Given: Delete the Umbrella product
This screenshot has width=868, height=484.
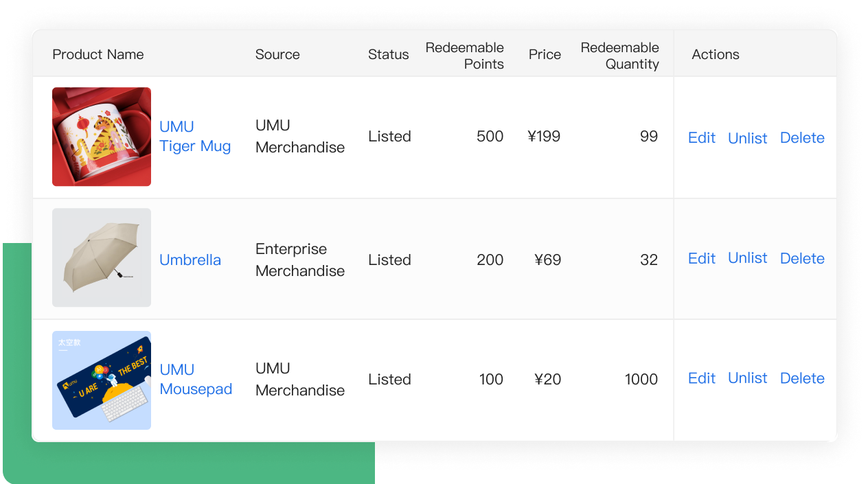Looking at the screenshot, I should (802, 259).
